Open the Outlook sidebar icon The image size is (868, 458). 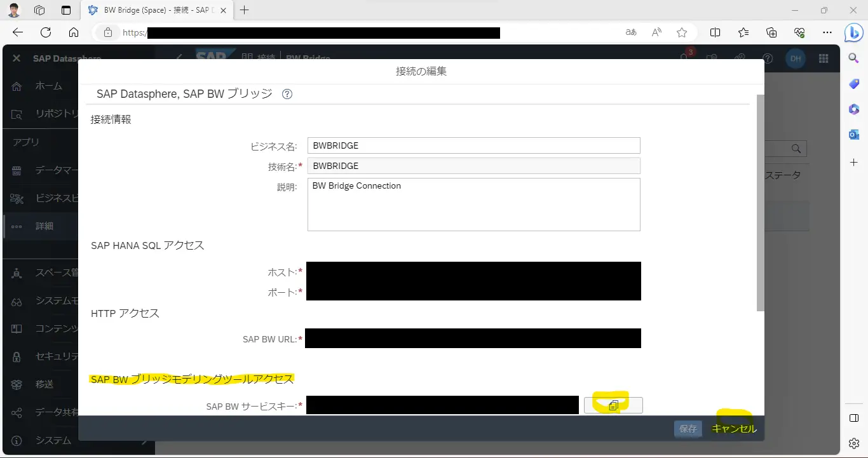point(854,135)
